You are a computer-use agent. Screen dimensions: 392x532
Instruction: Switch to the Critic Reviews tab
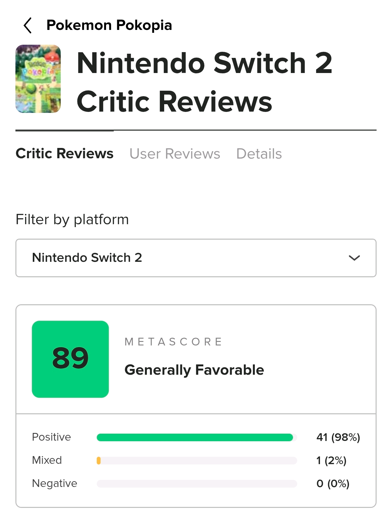coord(65,153)
